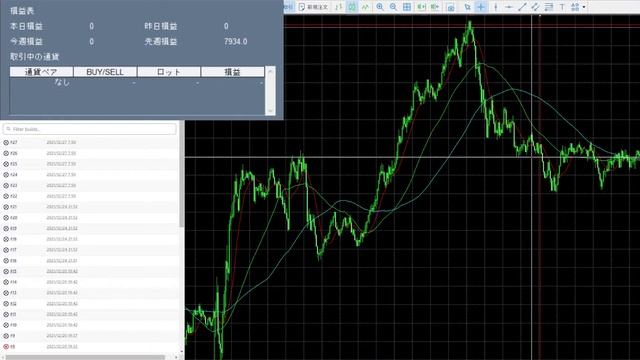This screenshot has height=360, width=640.
Task: Click the up arrow of position table scrollbar
Action: click(x=270, y=71)
